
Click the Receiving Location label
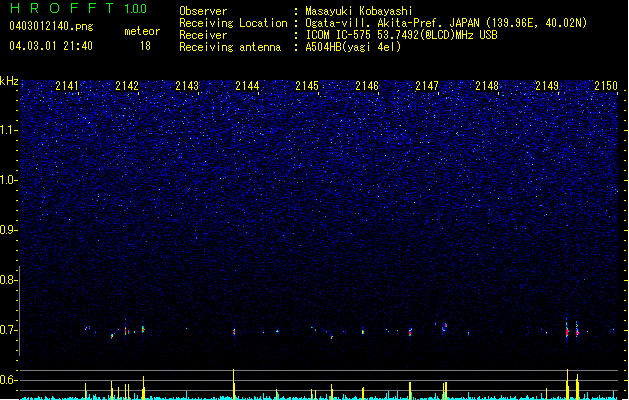(233, 23)
